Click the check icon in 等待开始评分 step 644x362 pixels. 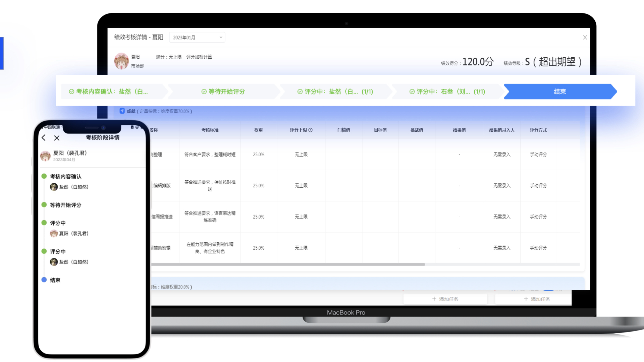coord(204,92)
